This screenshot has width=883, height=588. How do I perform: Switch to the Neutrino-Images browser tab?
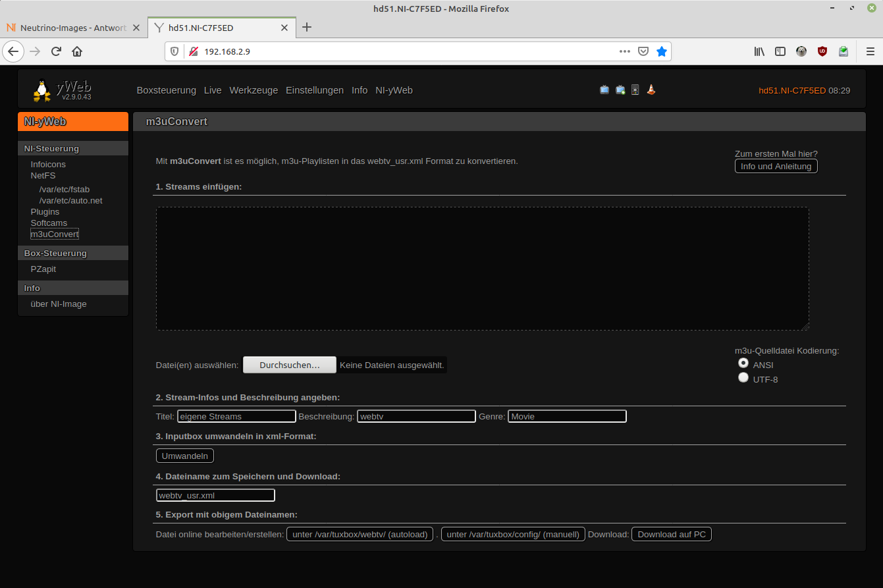(72, 28)
